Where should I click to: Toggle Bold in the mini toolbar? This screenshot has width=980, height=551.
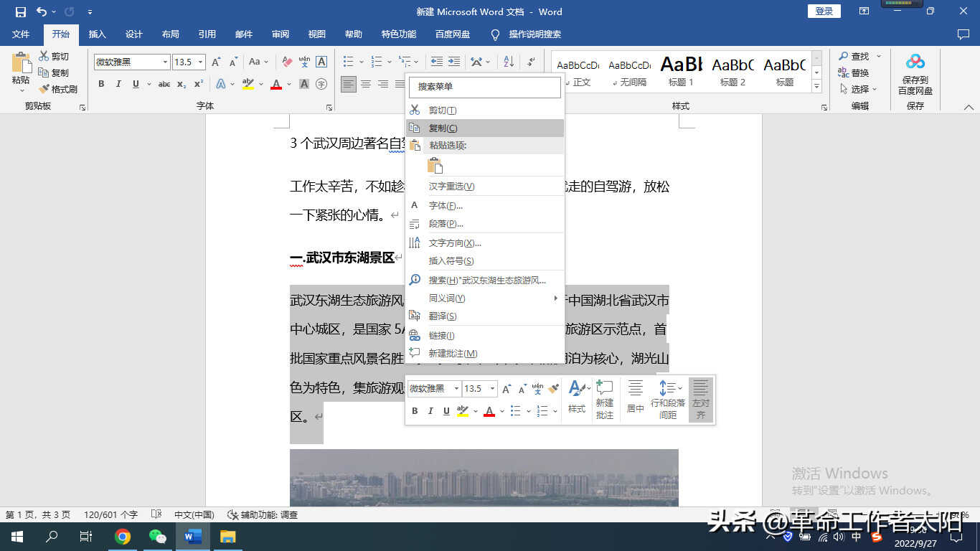[x=415, y=411]
